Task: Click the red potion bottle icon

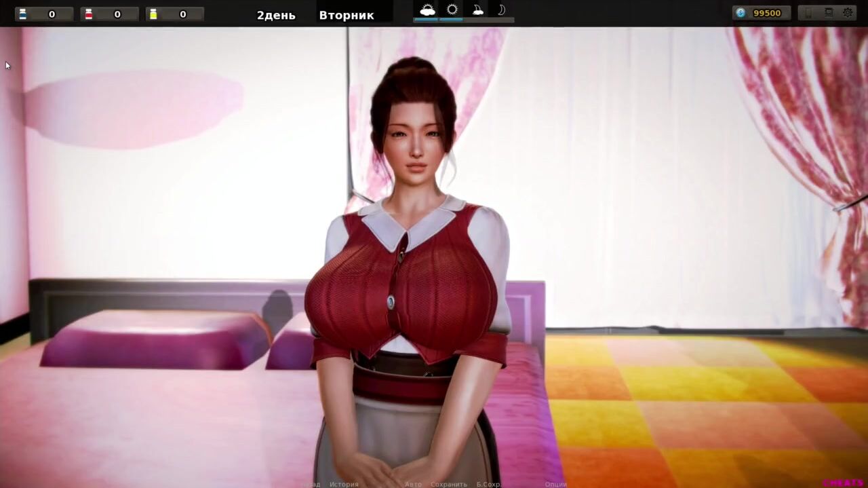Action: click(88, 14)
